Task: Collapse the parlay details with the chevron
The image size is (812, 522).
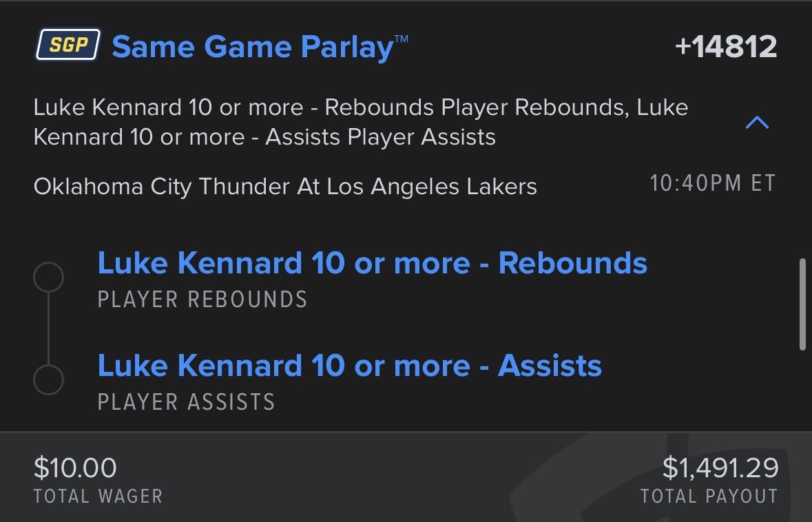Action: point(757,123)
